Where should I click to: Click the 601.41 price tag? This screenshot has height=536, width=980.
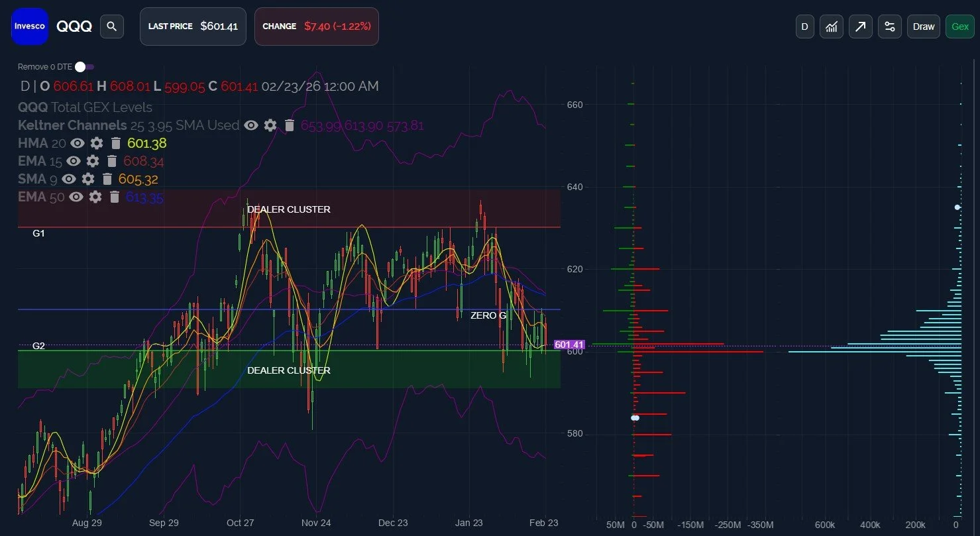tap(569, 345)
